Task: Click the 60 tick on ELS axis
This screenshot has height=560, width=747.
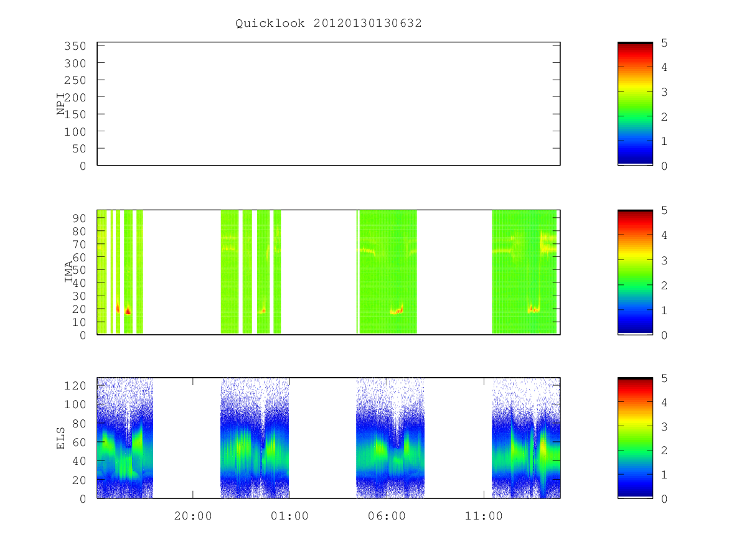Action: click(x=80, y=442)
